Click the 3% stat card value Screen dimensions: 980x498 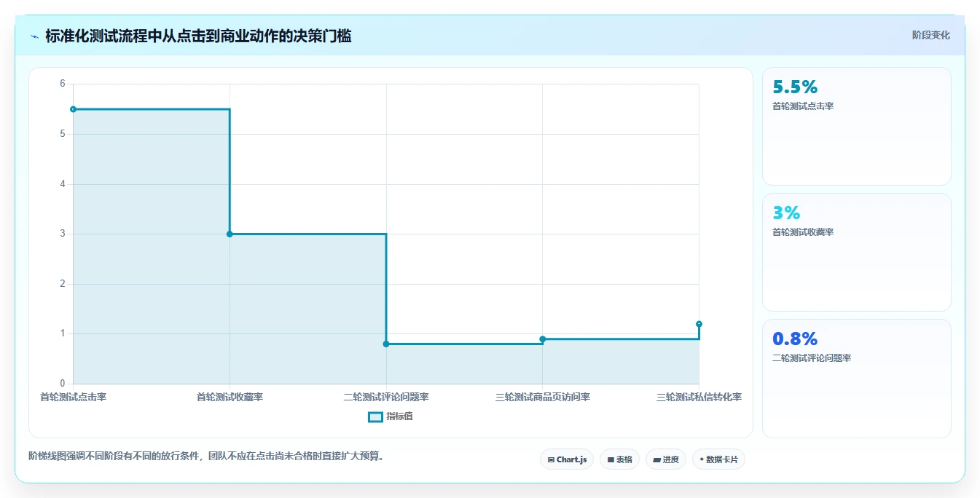pos(786,213)
